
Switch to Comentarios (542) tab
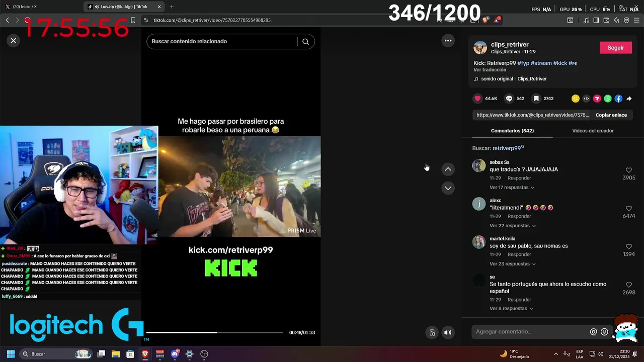tap(512, 131)
